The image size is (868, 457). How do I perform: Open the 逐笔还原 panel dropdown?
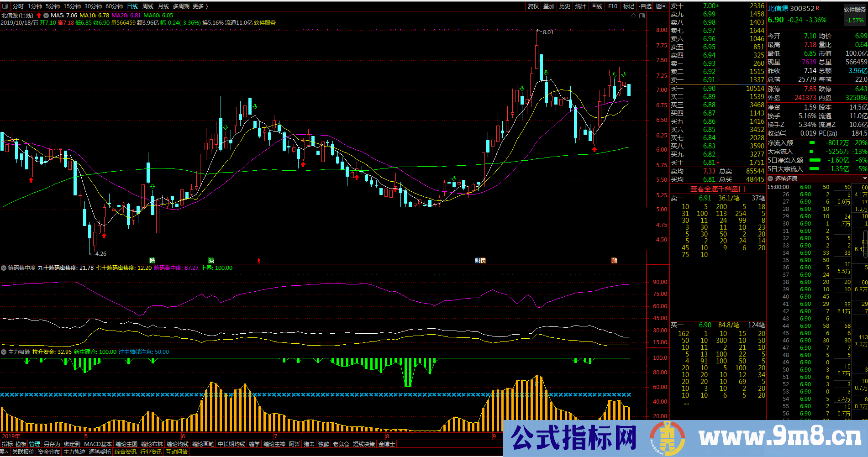tap(770, 179)
